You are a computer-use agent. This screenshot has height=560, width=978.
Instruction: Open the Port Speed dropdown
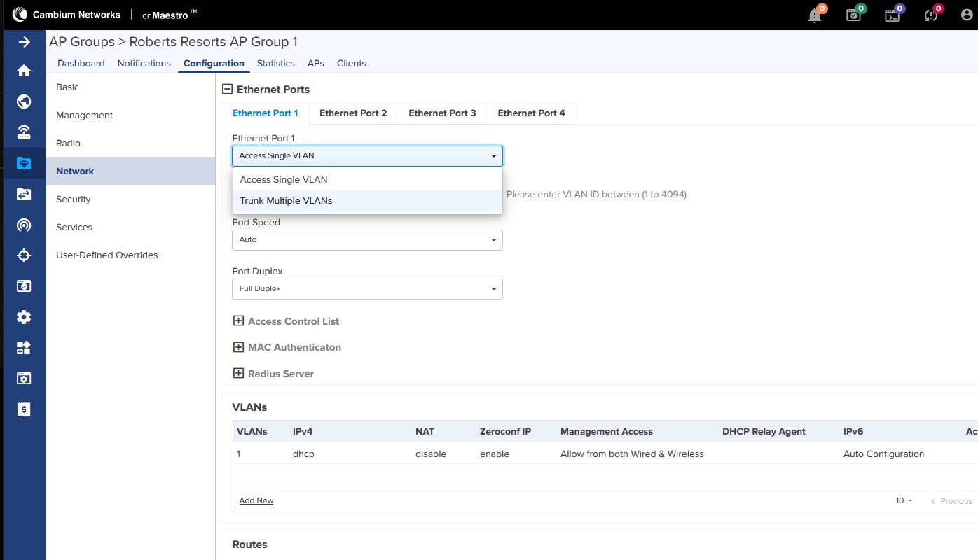[x=367, y=240]
